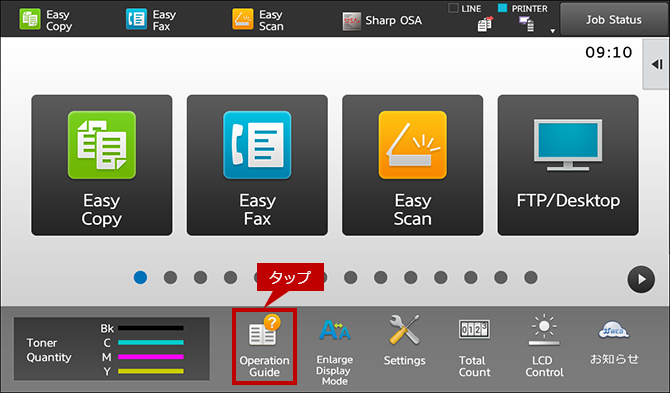Tap Easy Fax shortcut in top bar

tap(151, 20)
